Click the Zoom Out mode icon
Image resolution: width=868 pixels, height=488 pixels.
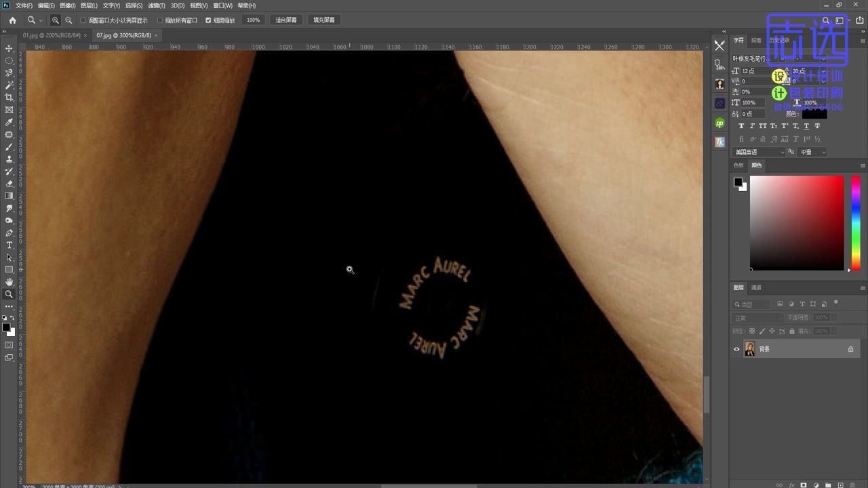(x=68, y=20)
